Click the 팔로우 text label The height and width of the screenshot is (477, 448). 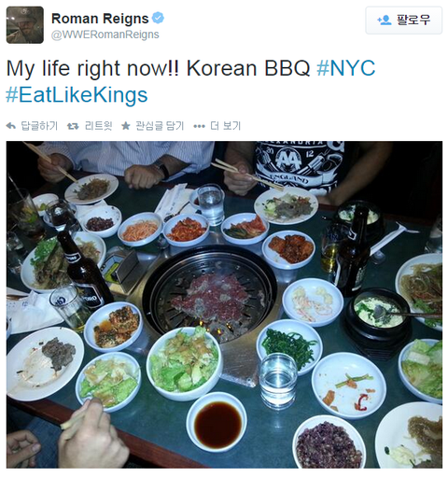coord(413,21)
